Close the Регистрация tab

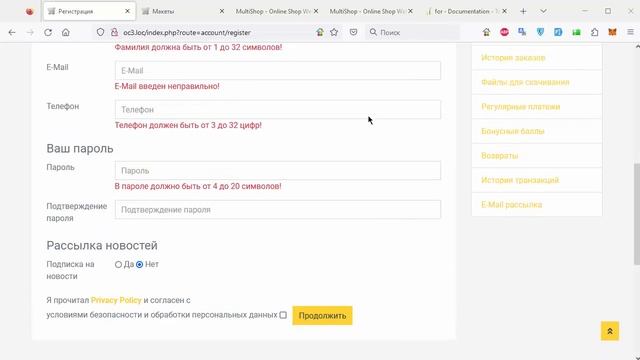127,11
